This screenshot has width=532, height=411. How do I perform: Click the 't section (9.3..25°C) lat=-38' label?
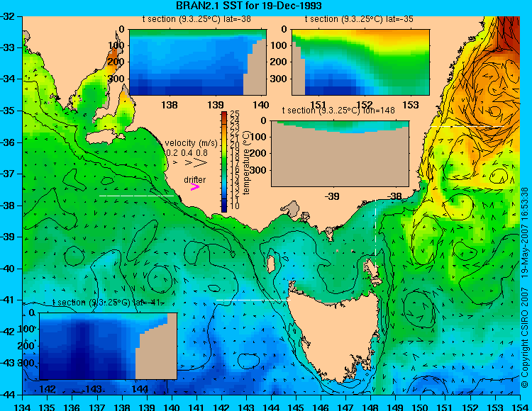pyautogui.click(x=196, y=19)
